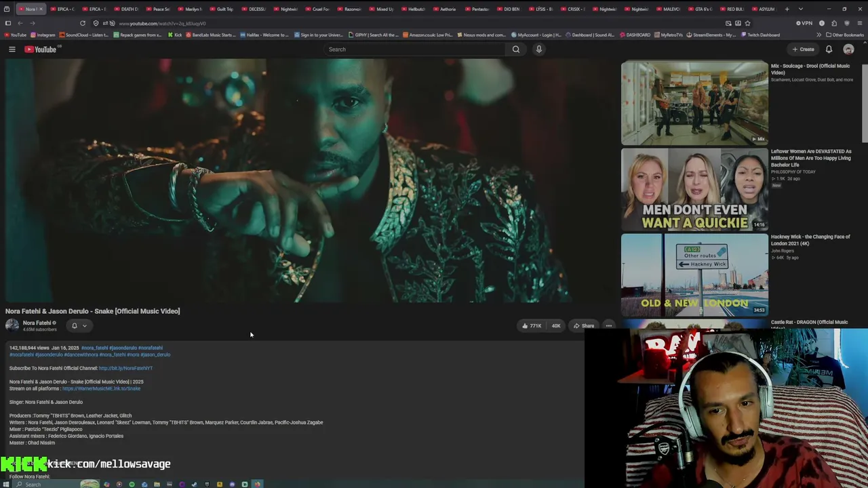
Task: Open the Kick bookmark
Action: coord(175,35)
